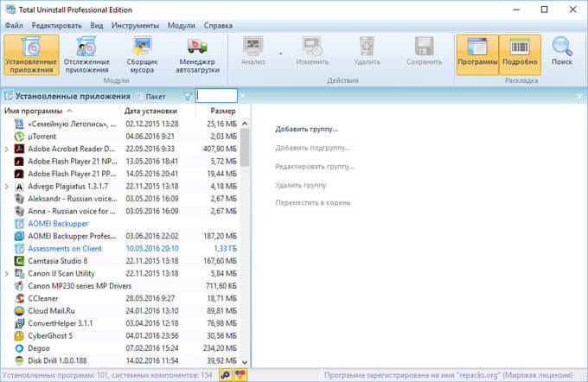The width and height of the screenshot is (588, 382).
Task: Expand the Adobe Acrobat Reader entry
Action: click(6, 150)
